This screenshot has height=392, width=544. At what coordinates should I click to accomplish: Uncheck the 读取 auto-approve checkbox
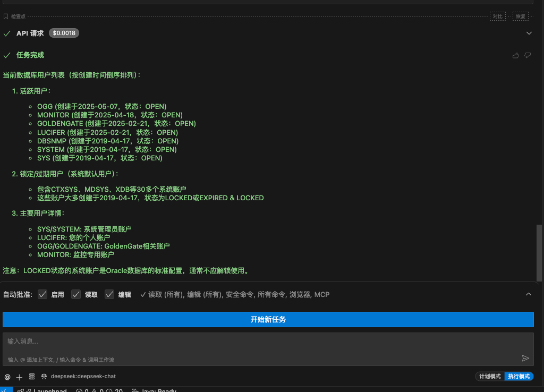point(76,294)
